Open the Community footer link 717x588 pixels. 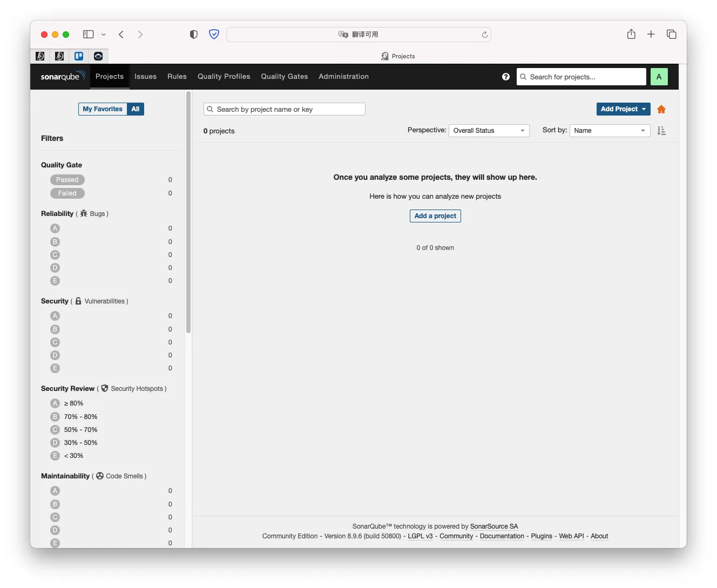click(x=456, y=536)
